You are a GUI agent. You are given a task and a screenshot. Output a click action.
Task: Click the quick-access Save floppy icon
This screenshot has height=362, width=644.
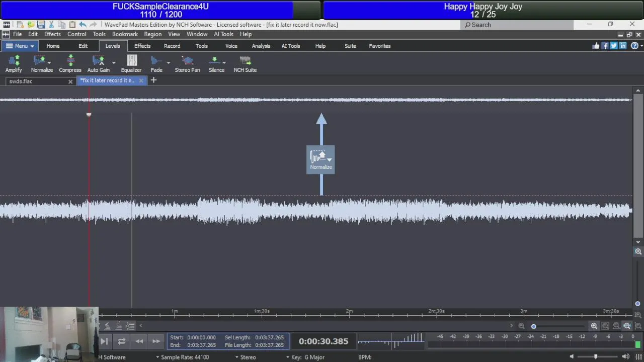pos(41,25)
